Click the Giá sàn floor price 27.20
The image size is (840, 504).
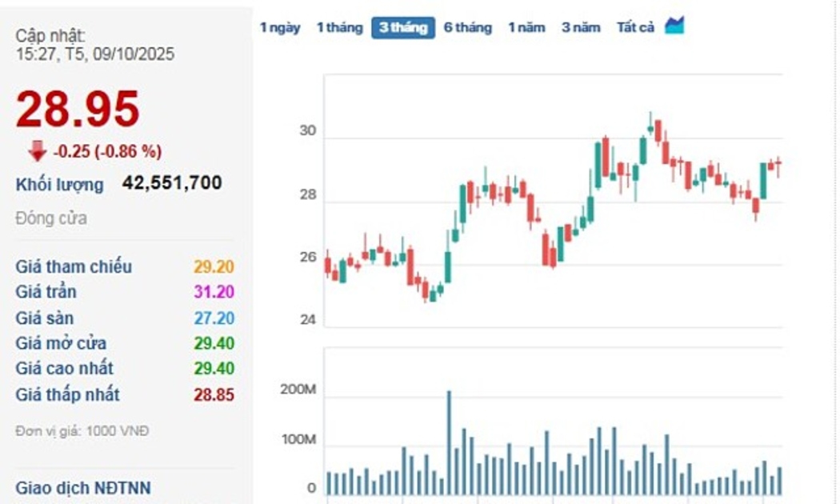click(x=214, y=318)
